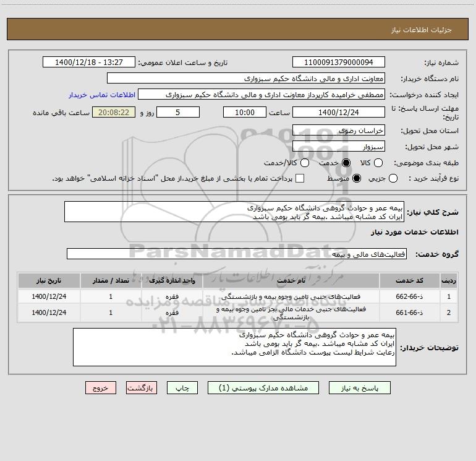Click the واحد اندازه گیری column header
The height and width of the screenshot is (461, 476).
pos(172,280)
